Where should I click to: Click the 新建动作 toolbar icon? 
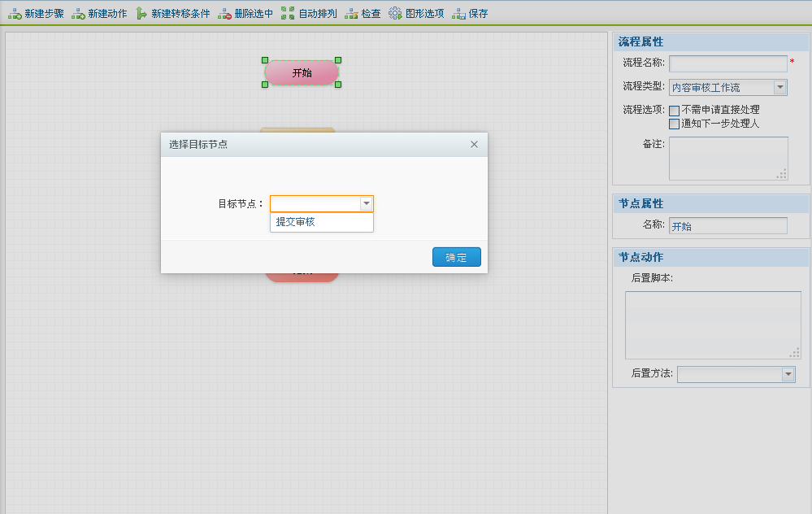pyautogui.click(x=78, y=14)
